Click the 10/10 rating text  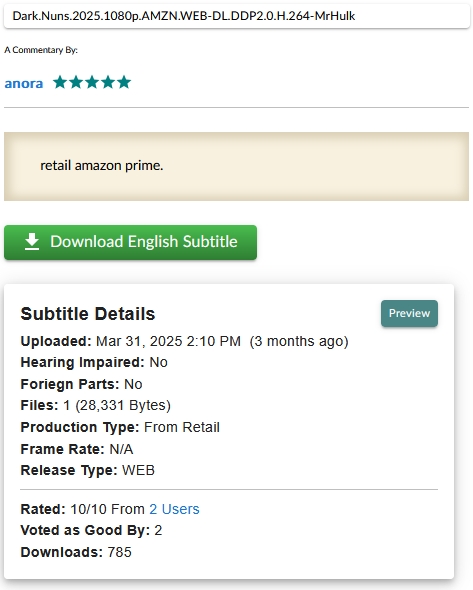click(89, 509)
